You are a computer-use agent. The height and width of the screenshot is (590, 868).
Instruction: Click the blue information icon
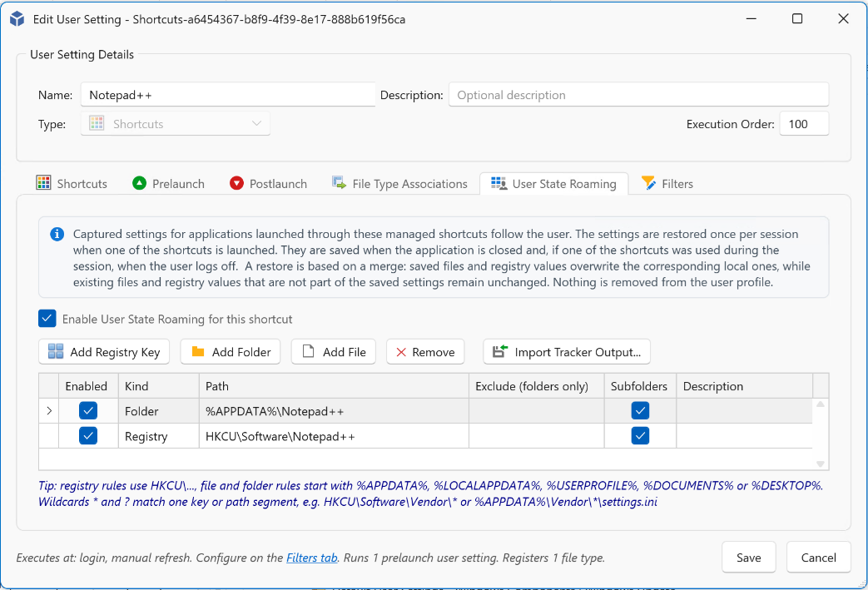click(x=57, y=234)
